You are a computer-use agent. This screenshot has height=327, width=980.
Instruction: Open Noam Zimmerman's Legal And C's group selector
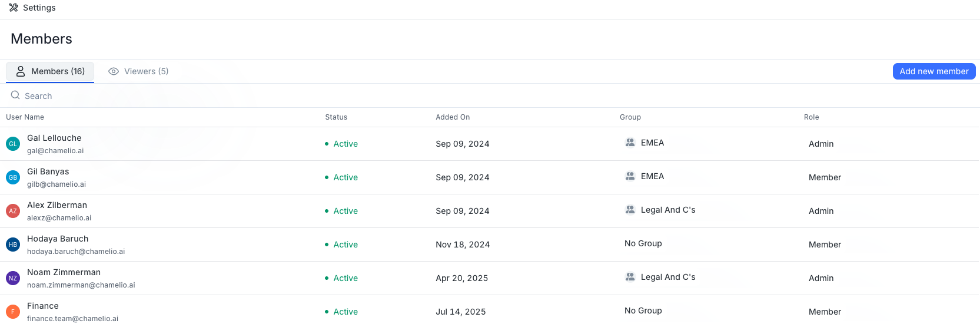point(667,277)
